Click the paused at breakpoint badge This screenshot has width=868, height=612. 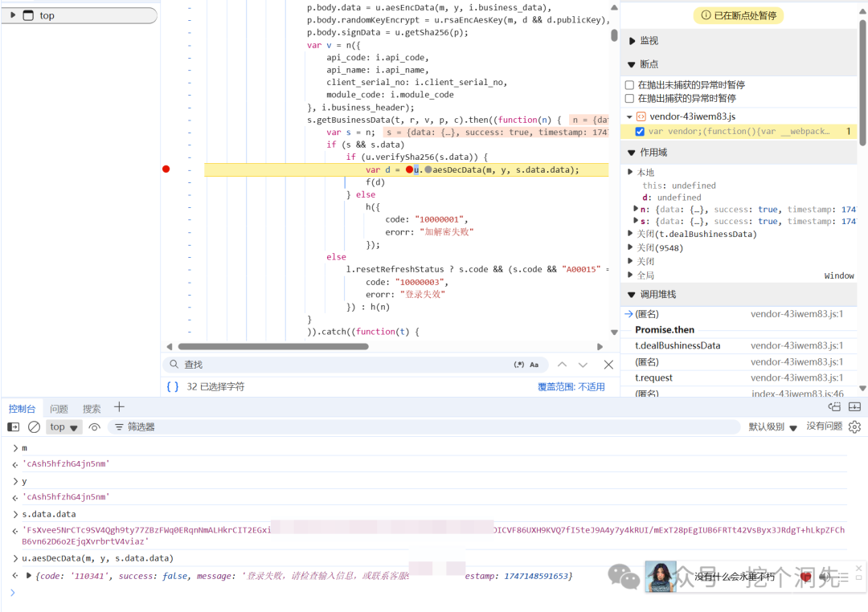pyautogui.click(x=739, y=15)
